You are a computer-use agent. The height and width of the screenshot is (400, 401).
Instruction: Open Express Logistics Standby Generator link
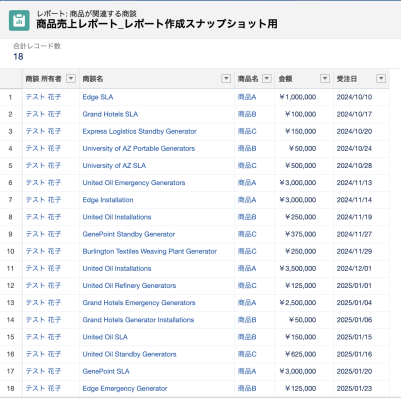tap(139, 131)
